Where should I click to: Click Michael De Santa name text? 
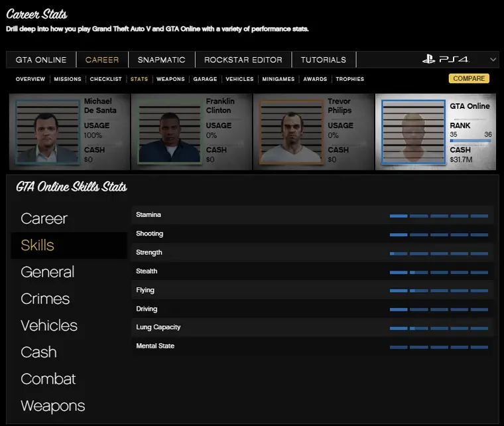100,106
